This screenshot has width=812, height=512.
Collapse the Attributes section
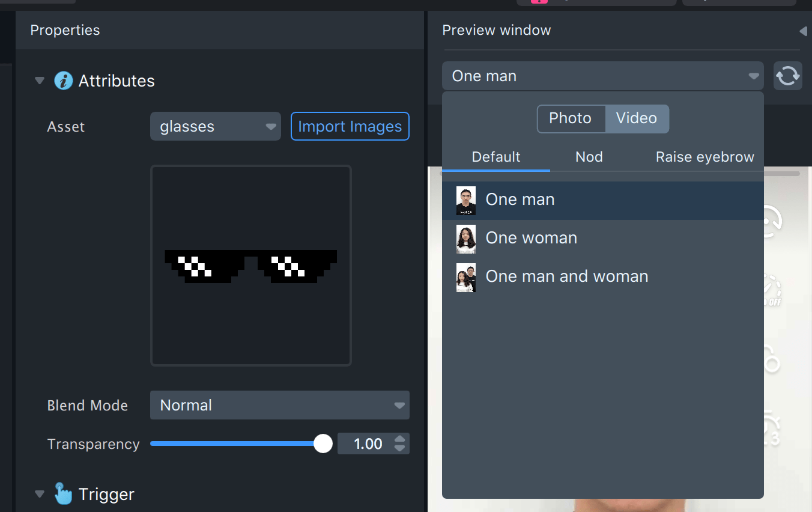pos(40,81)
